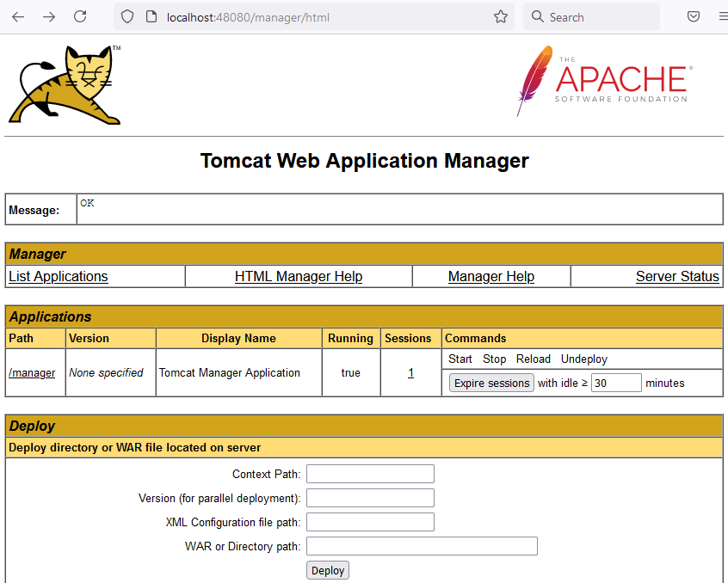Click the 'Message:' label
728x583 pixels.
tap(34, 210)
